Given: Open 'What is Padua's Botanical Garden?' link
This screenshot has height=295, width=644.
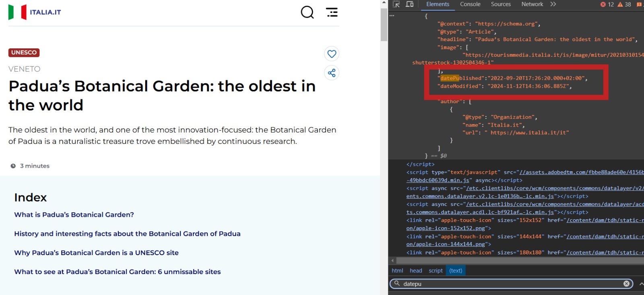Looking at the screenshot, I should click(x=74, y=215).
